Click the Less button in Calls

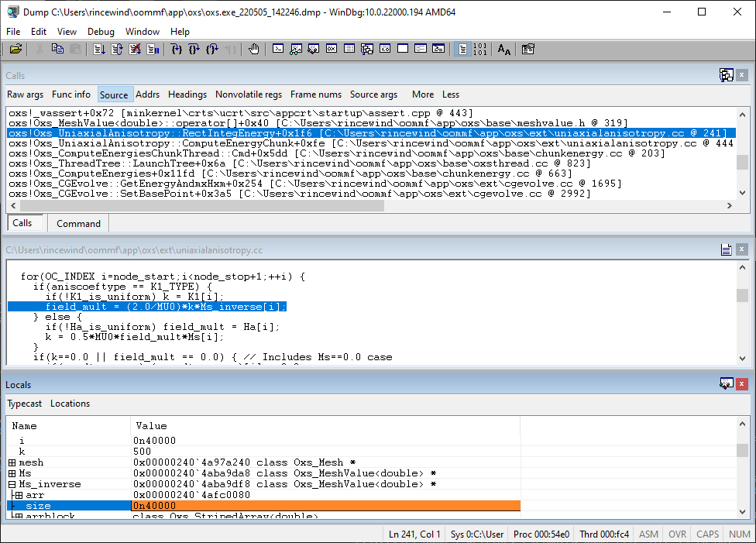(451, 95)
